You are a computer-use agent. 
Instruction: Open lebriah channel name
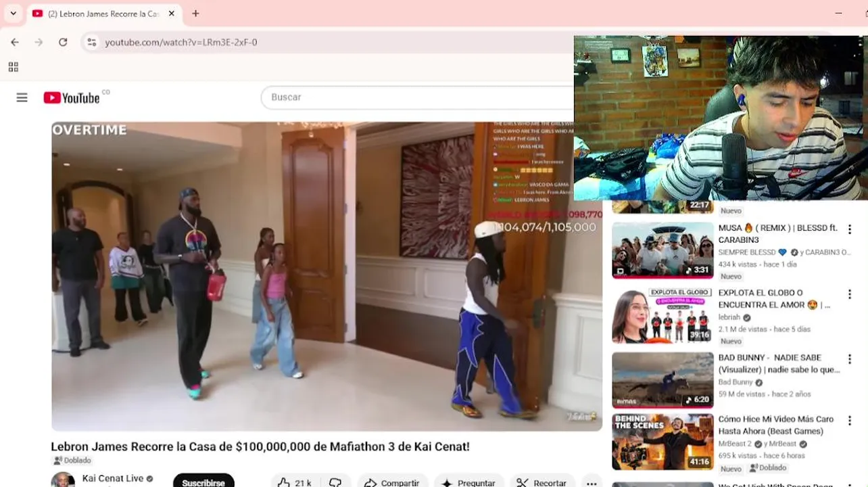[x=729, y=317]
